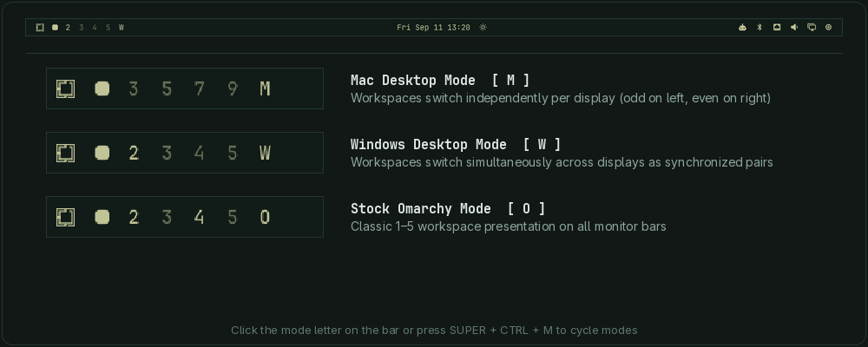
Task: Click the volume speaker icon
Action: [794, 27]
